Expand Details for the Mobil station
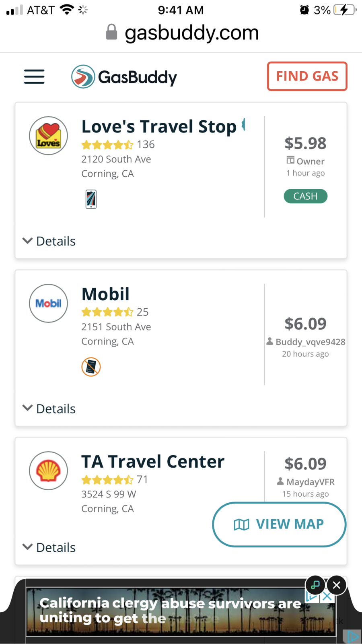 (49, 409)
